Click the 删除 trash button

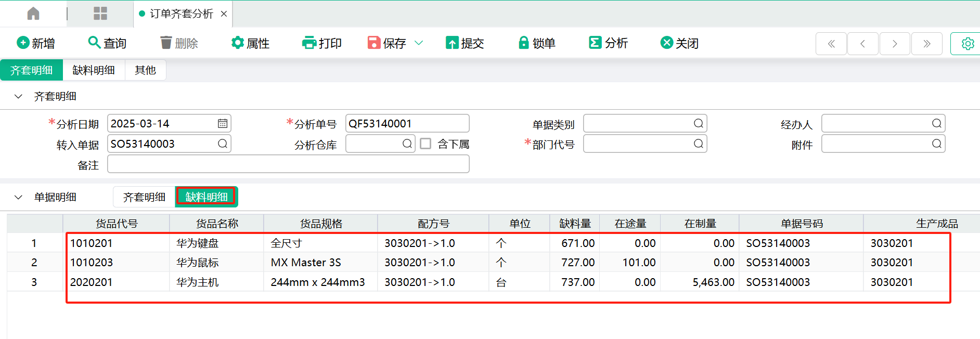[179, 43]
